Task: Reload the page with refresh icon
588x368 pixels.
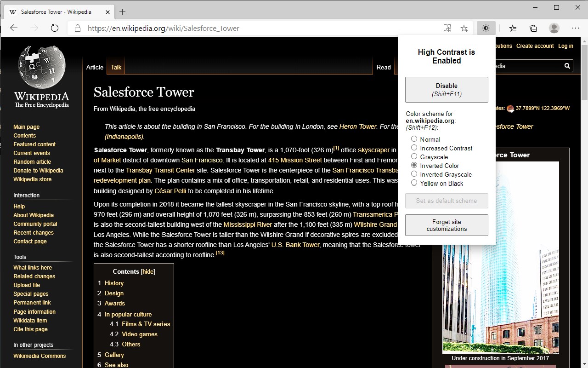Action: coord(54,28)
